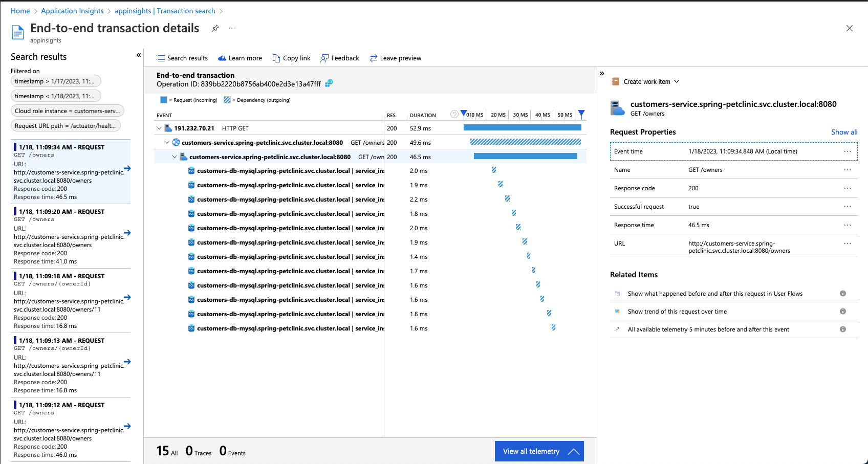
Task: Click the timestamp > 1/17/2023 filter pill
Action: pyautogui.click(x=56, y=81)
